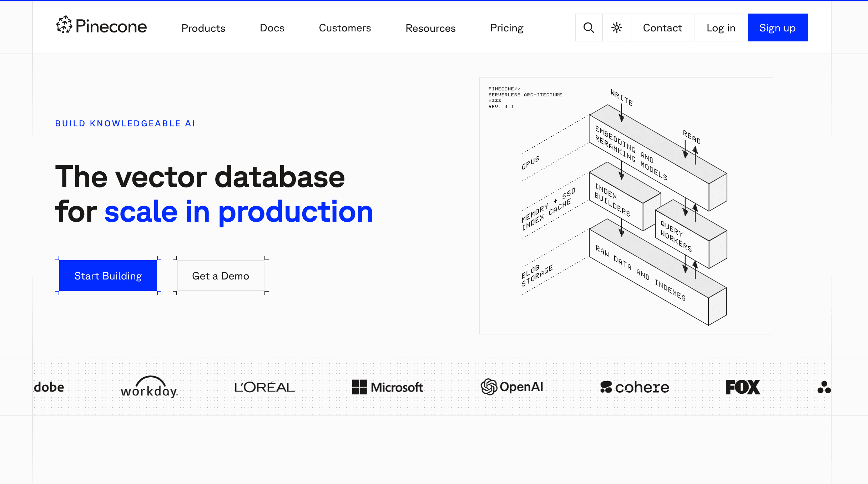Viewport: 868px width, 484px height.
Task: Click the OpenAI logo
Action: tap(512, 387)
